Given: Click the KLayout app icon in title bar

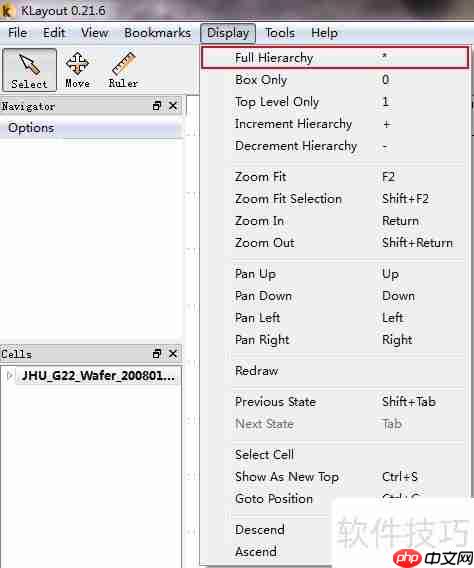Looking at the screenshot, I should pyautogui.click(x=7, y=10).
